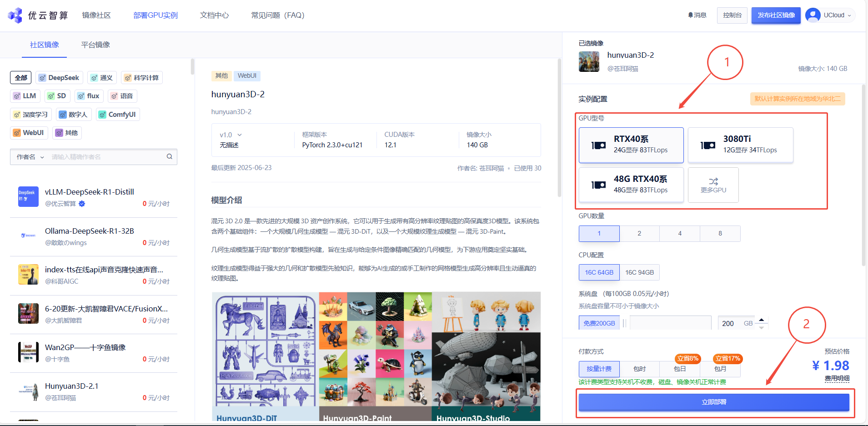Filter by 深度学习 tag
868x426 pixels.
(x=31, y=115)
